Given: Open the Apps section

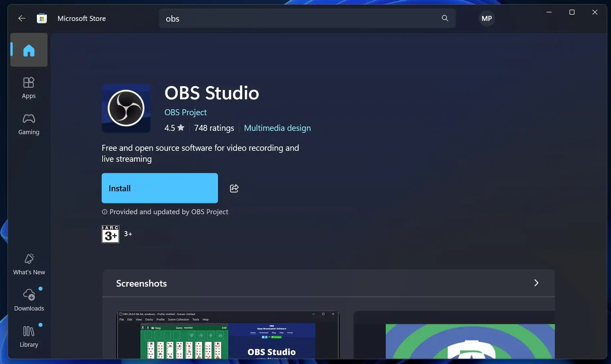Looking at the screenshot, I should 29,88.
